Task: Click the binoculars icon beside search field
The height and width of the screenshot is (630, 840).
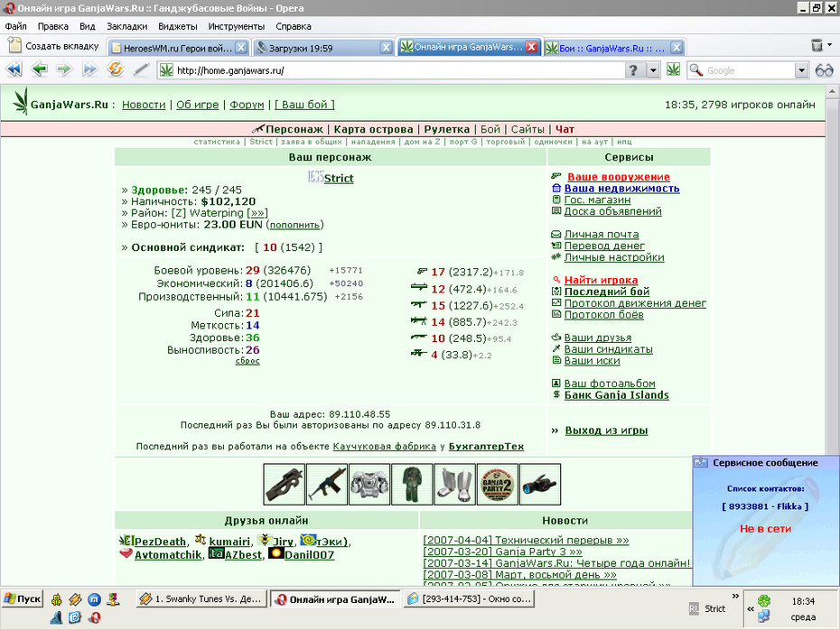Action: (x=824, y=70)
